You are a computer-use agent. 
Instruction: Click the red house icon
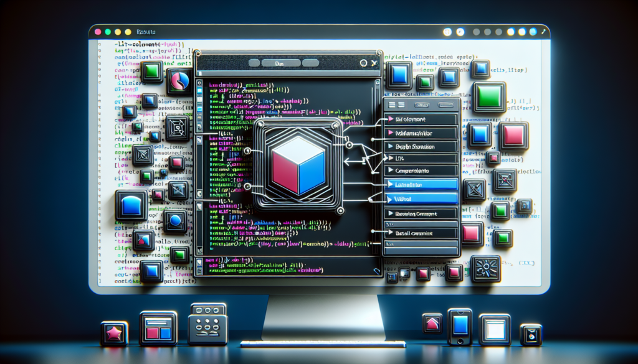(x=432, y=324)
